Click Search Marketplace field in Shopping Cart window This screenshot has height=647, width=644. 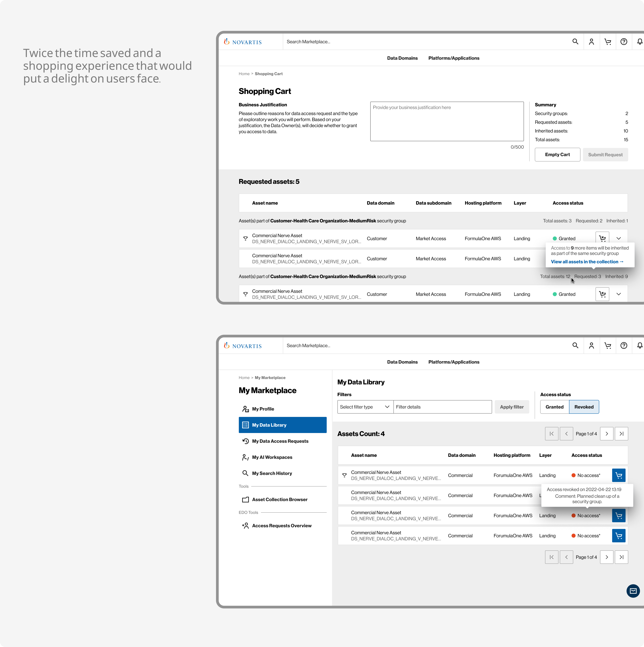point(425,42)
